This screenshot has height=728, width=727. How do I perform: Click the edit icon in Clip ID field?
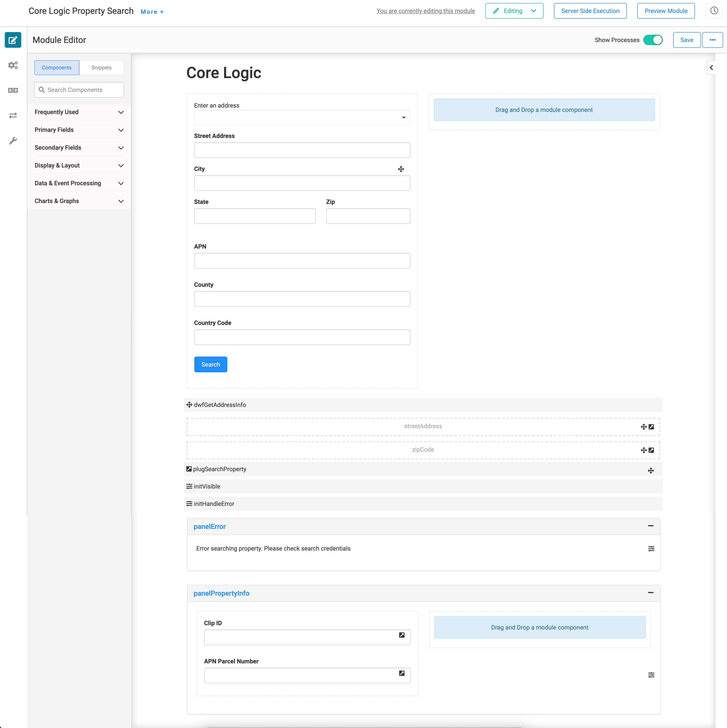pos(401,635)
